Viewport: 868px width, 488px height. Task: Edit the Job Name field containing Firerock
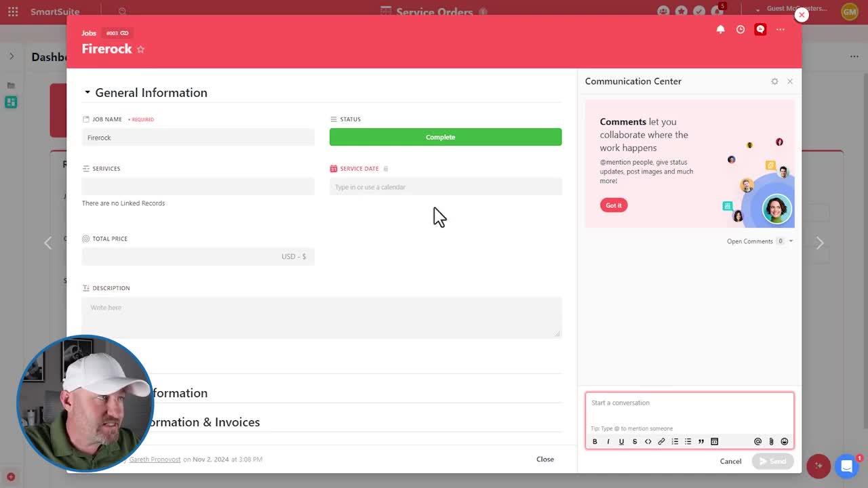(198, 138)
